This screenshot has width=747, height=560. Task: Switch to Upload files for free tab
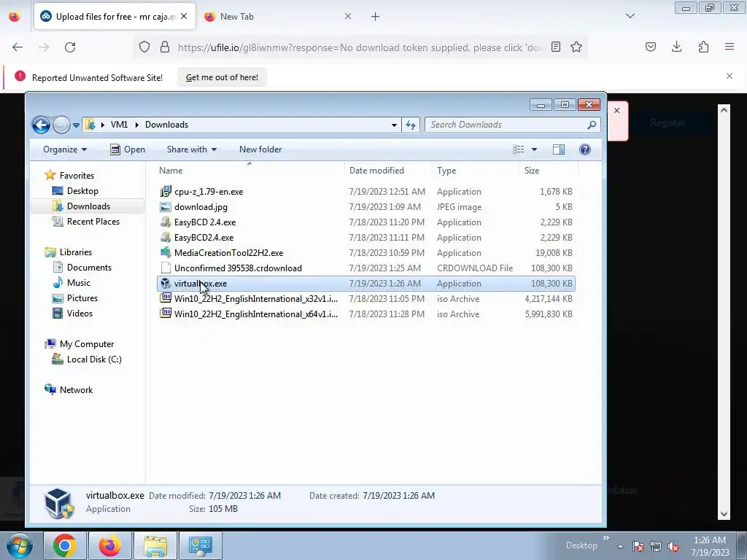pos(115,17)
